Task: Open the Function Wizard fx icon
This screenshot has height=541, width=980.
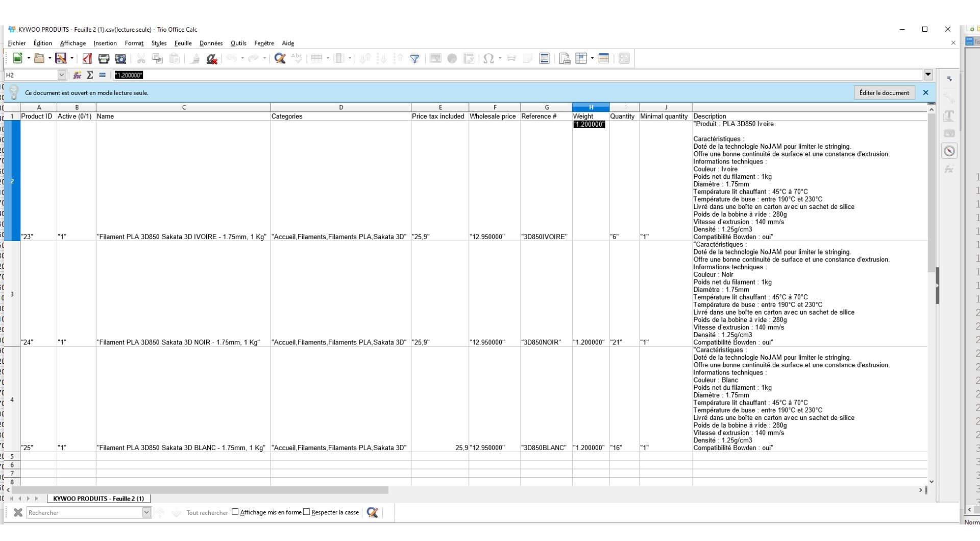Action: coord(77,75)
